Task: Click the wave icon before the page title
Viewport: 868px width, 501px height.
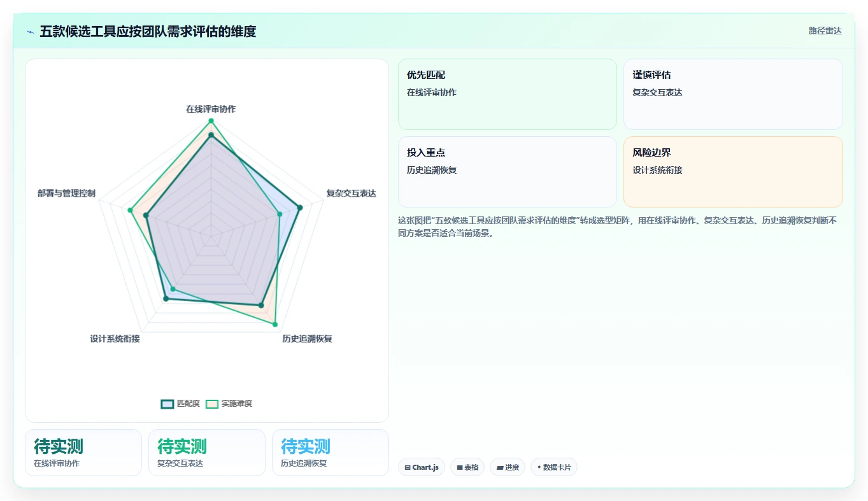Action: tap(30, 31)
